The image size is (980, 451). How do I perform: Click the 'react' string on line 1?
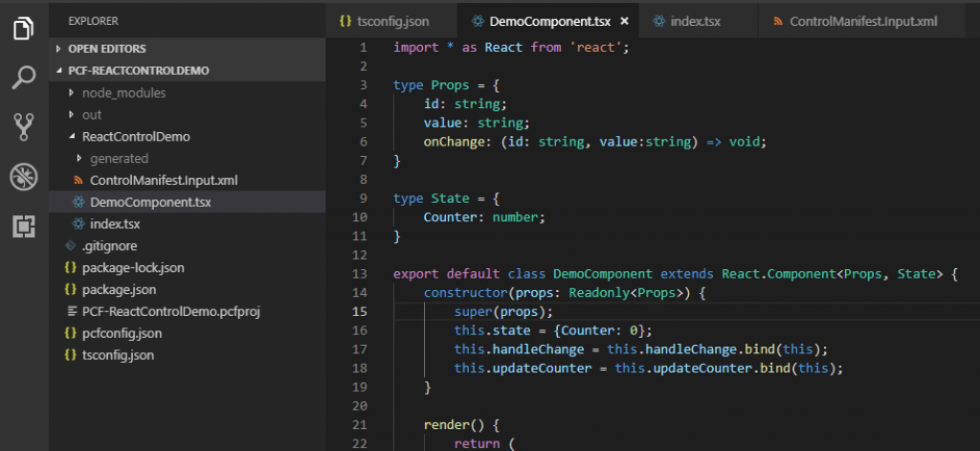point(595,48)
